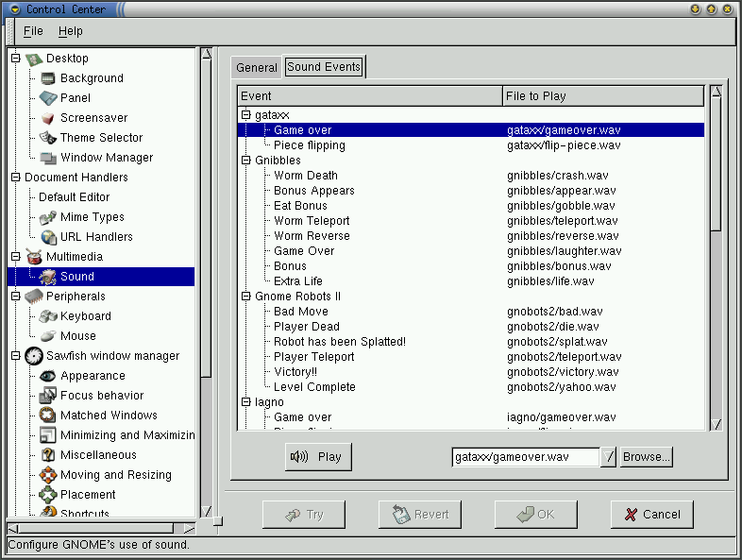Open the File menu
Viewport: 742px width, 560px height.
pyautogui.click(x=33, y=31)
